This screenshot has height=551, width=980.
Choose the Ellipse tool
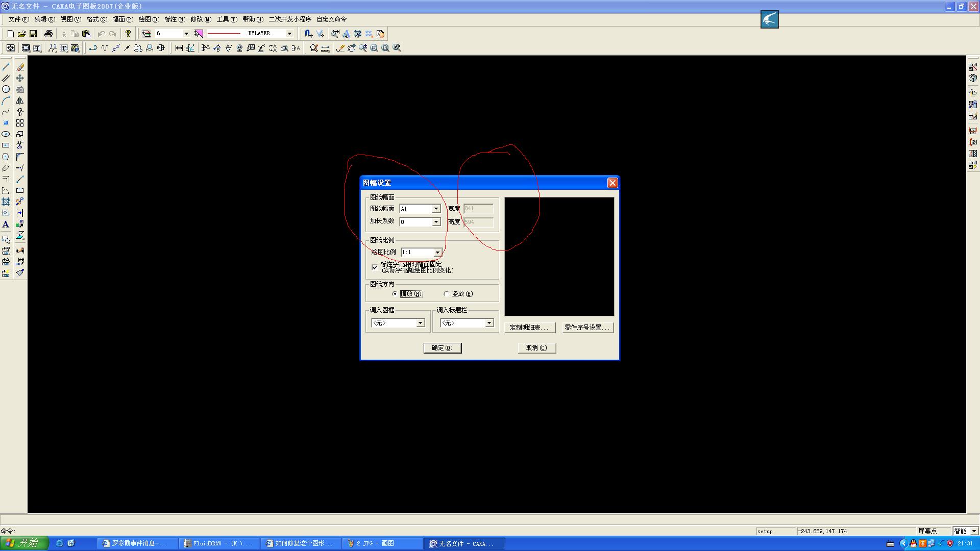[x=6, y=134]
